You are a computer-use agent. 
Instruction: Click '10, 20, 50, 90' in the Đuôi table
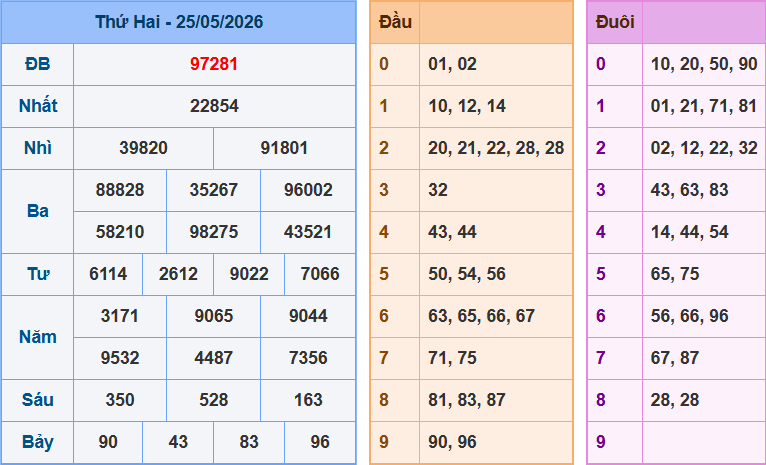(704, 64)
